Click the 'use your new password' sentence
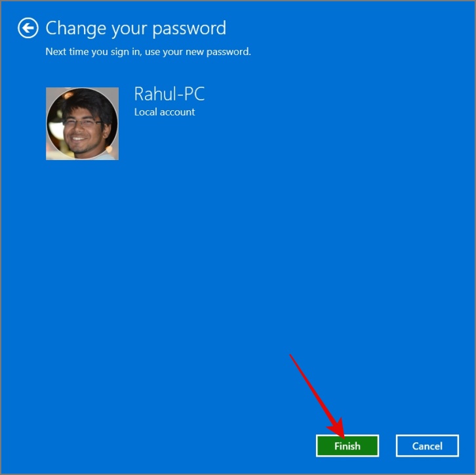This screenshot has height=475, width=476. tap(197, 52)
